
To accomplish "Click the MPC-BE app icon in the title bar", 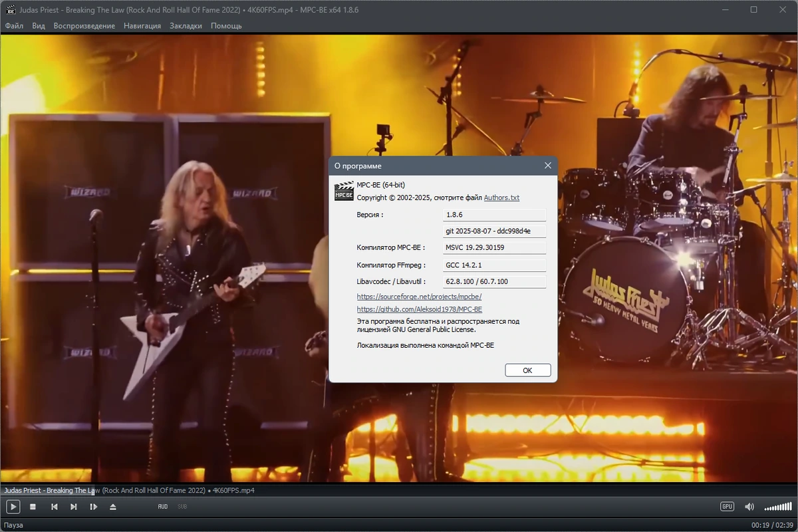I will pos(10,10).
